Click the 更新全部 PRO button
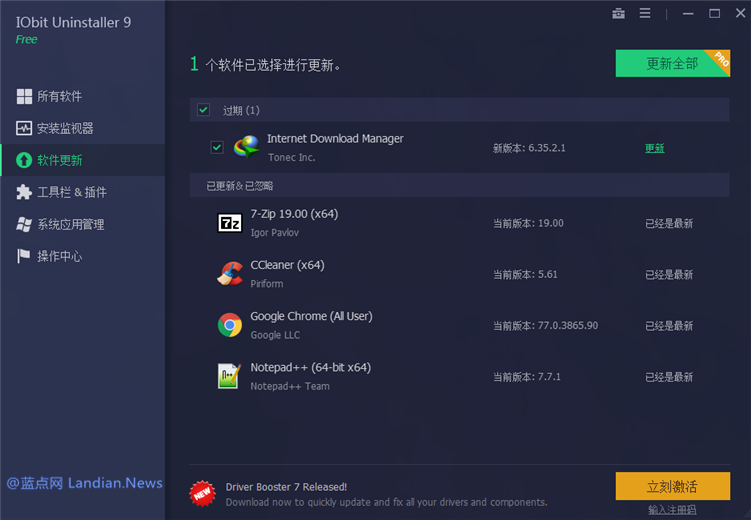 pyautogui.click(x=672, y=63)
